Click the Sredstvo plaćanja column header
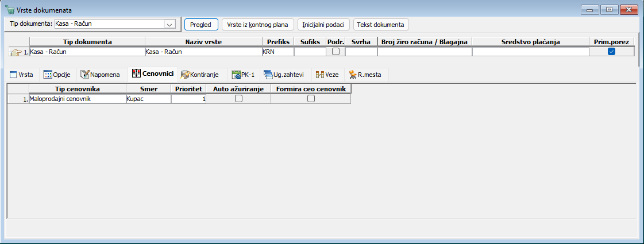 coord(531,42)
